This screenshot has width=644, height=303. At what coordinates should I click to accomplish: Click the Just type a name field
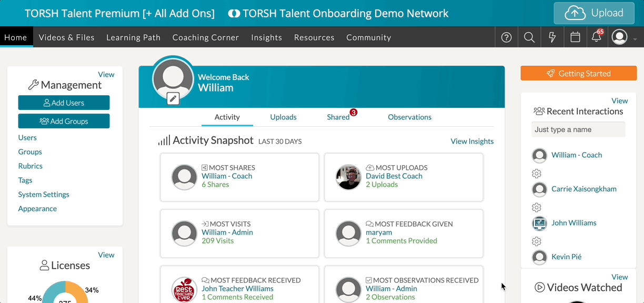(x=578, y=129)
